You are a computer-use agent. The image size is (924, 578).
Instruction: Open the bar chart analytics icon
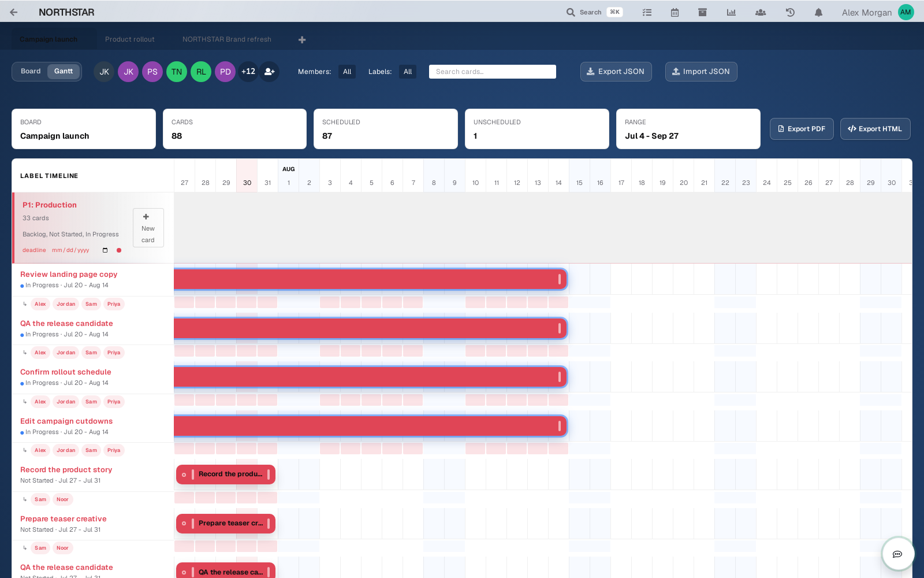[x=731, y=12]
